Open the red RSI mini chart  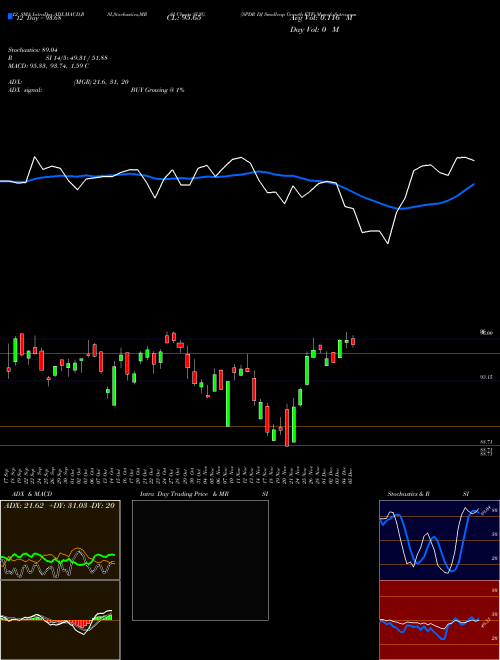point(439,620)
